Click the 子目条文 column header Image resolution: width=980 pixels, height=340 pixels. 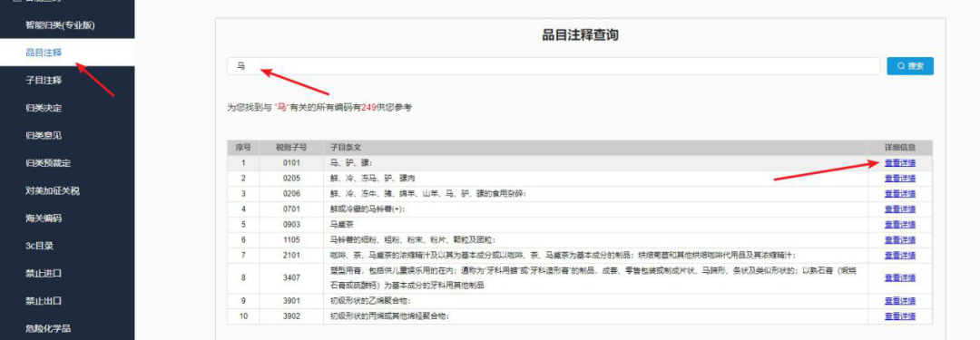tap(595, 148)
